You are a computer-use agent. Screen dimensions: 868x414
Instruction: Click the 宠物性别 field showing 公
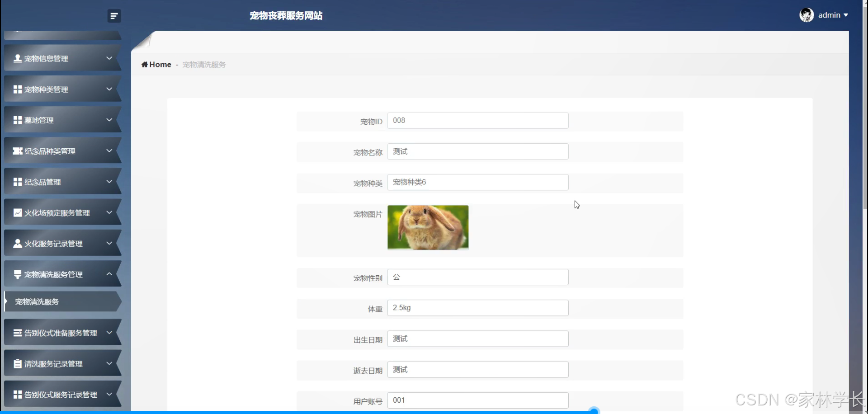tap(478, 277)
